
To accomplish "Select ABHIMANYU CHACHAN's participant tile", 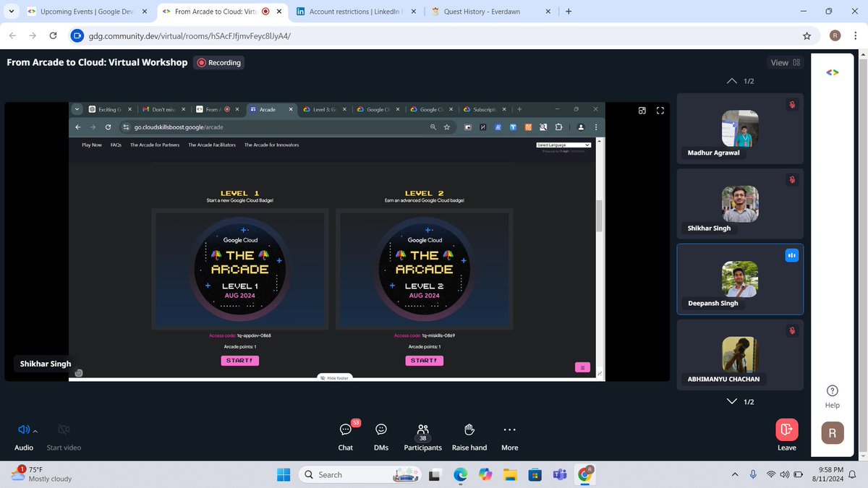I will [740, 354].
